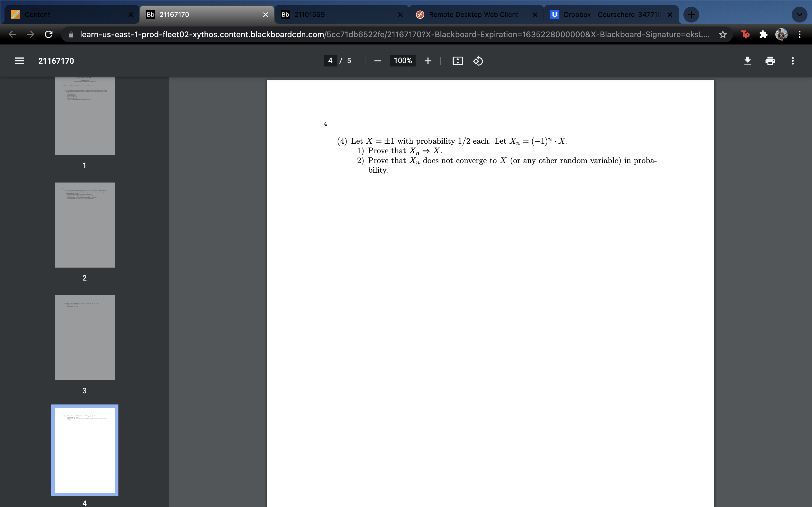This screenshot has height=507, width=812.
Task: Bookmark this page with the star icon
Action: (x=723, y=34)
